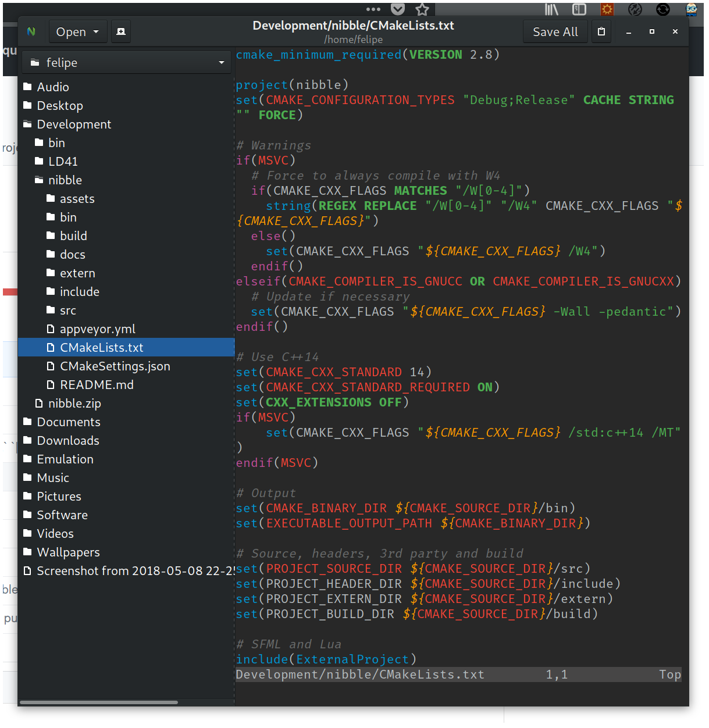Image resolution: width=709 pixels, height=728 pixels.
Task: Minimize the Neovim window
Action: 629,32
